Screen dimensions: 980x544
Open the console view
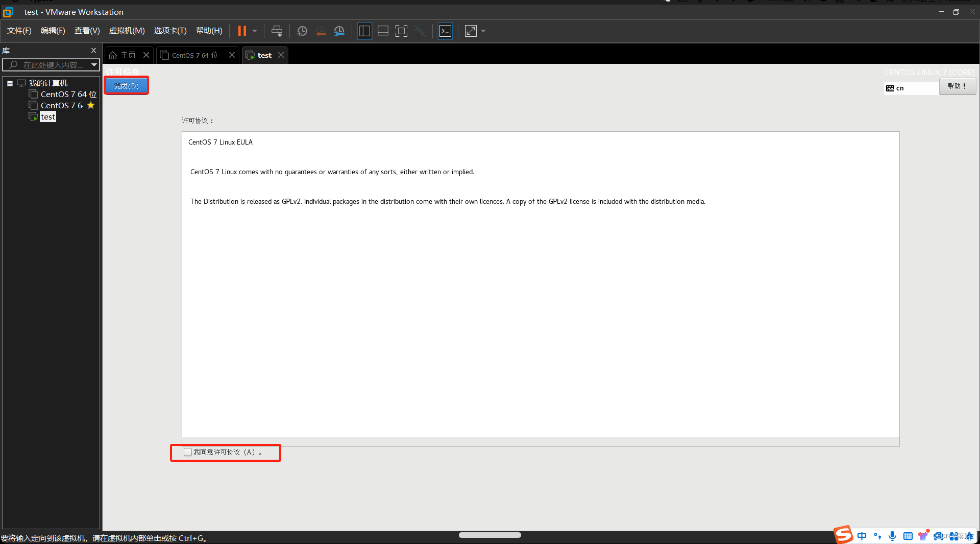point(445,31)
